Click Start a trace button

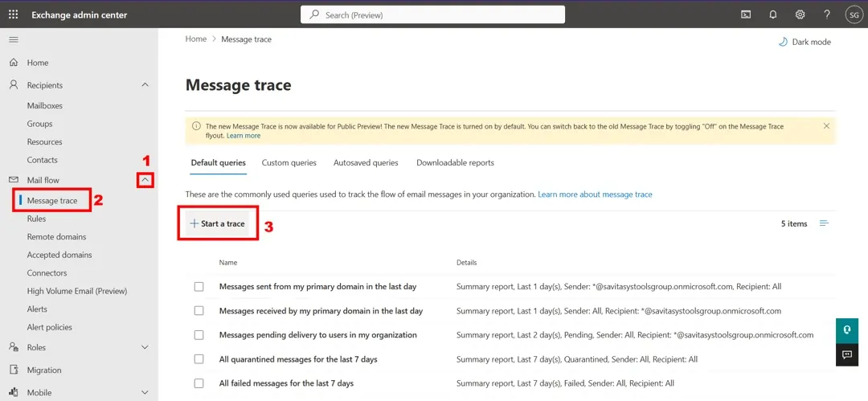click(x=217, y=223)
